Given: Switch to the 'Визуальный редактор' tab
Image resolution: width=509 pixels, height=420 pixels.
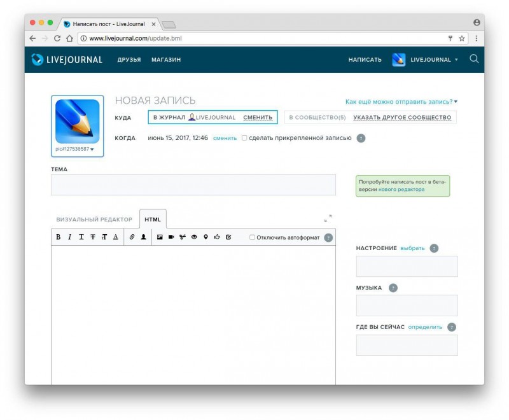Looking at the screenshot, I should point(94,220).
